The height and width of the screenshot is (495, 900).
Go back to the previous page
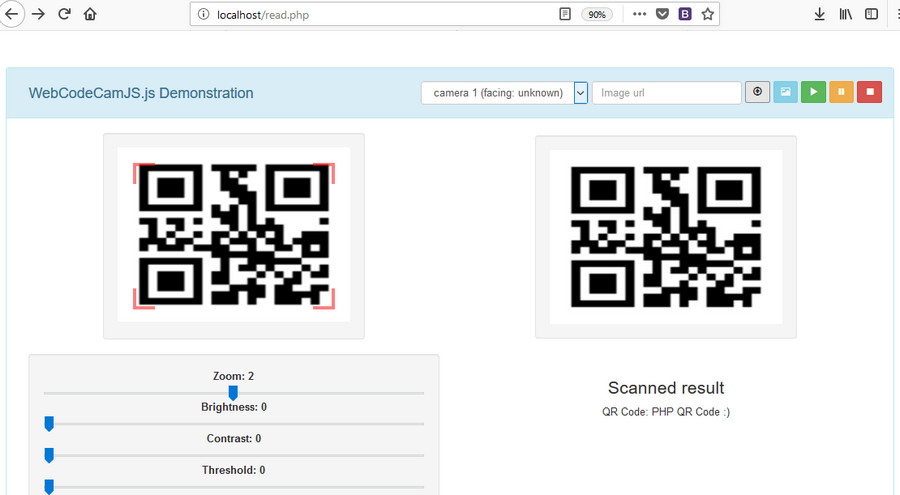(x=11, y=14)
